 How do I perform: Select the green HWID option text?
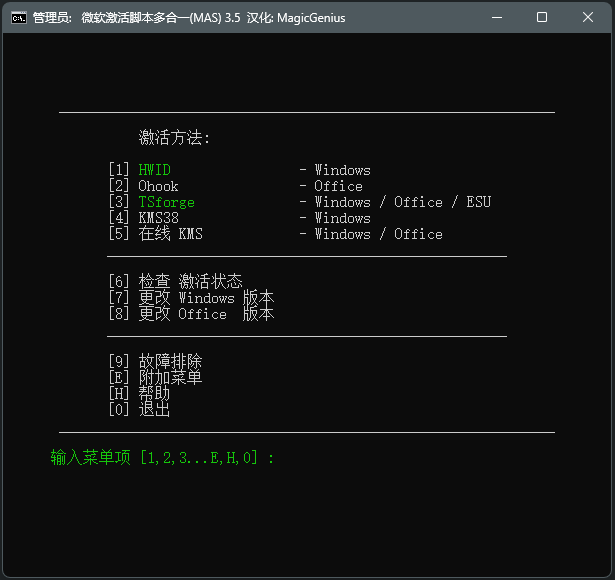tap(155, 170)
